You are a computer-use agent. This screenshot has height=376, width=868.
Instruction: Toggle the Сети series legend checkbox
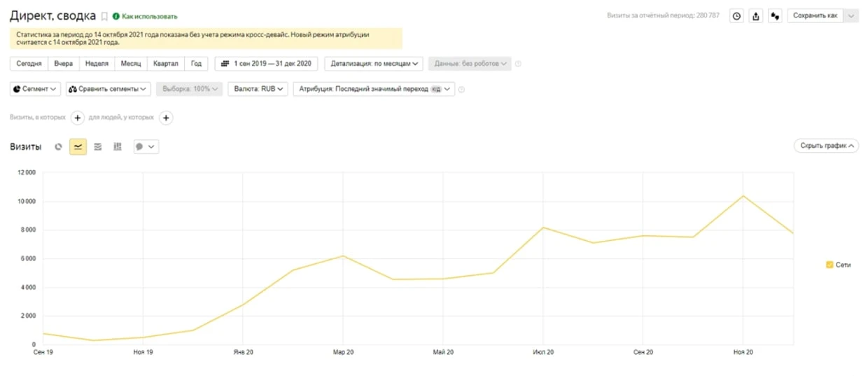click(x=829, y=265)
